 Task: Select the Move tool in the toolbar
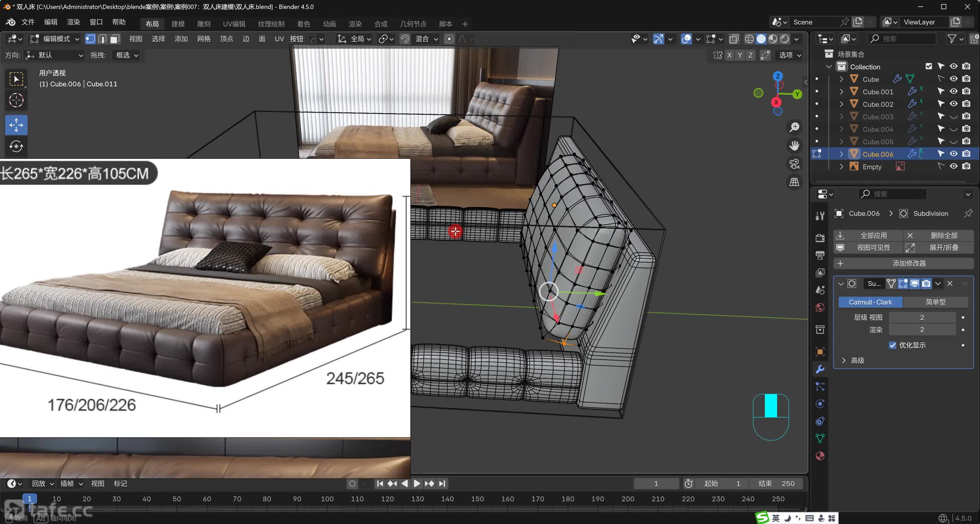pyautogui.click(x=16, y=125)
